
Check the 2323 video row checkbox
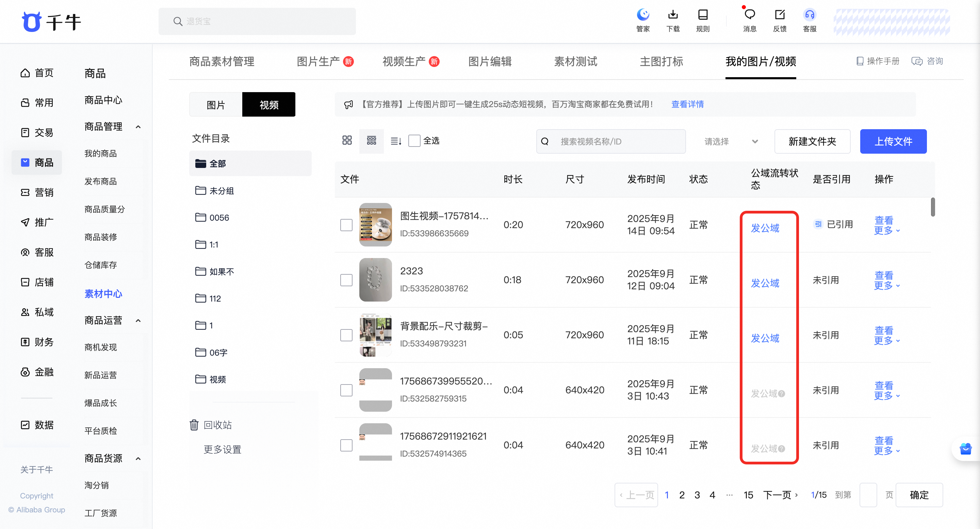(x=346, y=280)
